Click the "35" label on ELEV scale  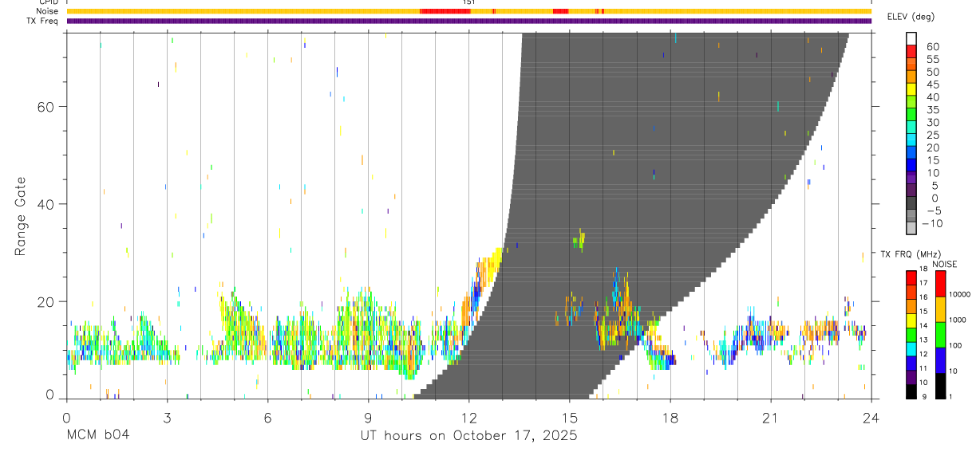931,109
